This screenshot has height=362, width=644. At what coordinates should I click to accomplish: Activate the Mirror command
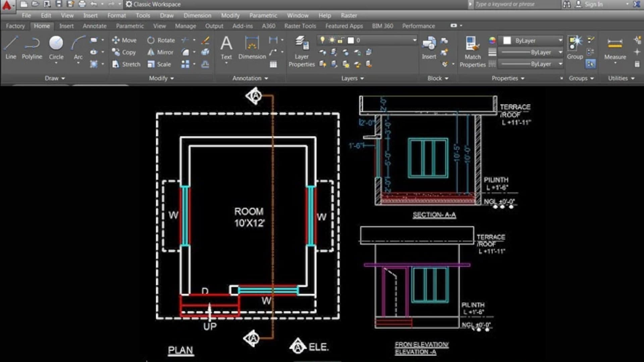(160, 52)
